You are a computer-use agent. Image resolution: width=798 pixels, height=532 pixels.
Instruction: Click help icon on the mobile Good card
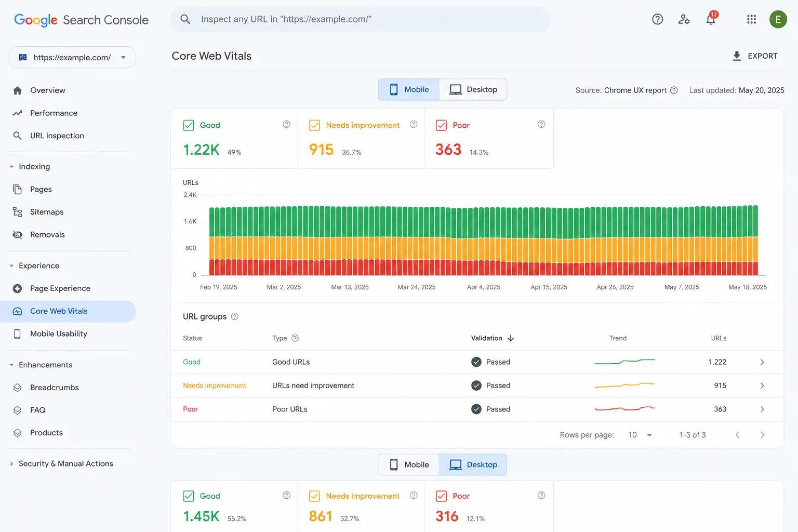coord(286,124)
